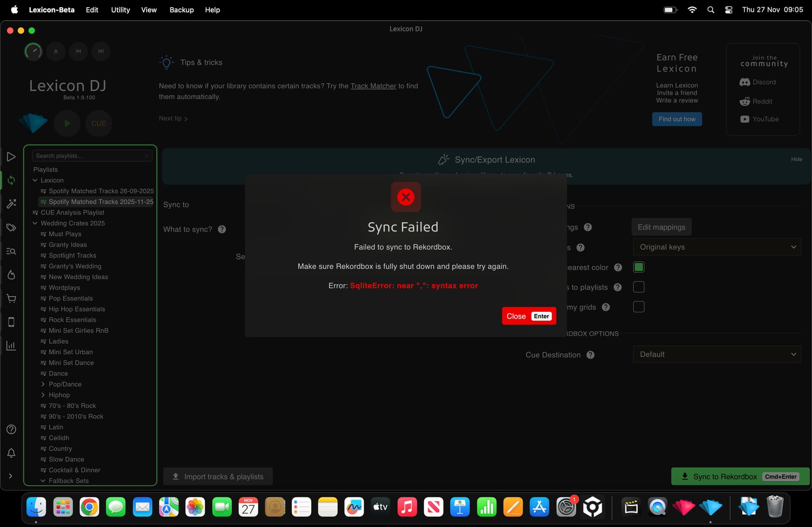Open the flame icon in sidebar

pos(11,275)
